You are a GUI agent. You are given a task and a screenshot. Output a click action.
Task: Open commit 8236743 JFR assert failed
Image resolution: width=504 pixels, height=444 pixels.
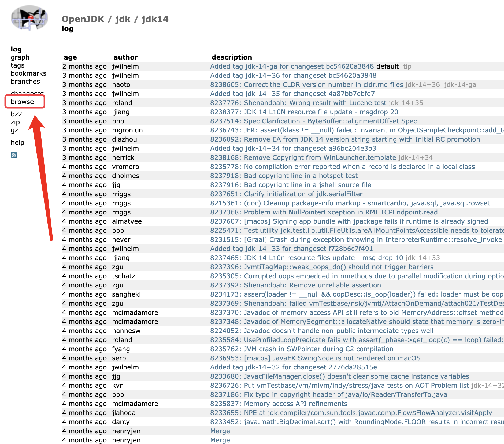(x=357, y=130)
